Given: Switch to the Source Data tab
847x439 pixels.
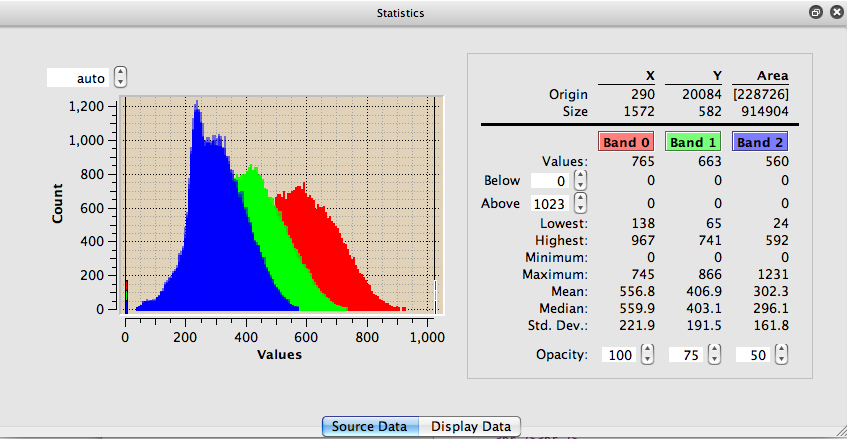Looking at the screenshot, I should tap(370, 426).
